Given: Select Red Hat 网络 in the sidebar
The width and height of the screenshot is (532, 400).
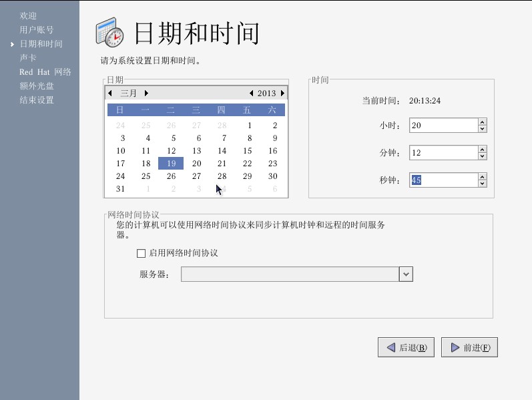Looking at the screenshot, I should click(45, 72).
